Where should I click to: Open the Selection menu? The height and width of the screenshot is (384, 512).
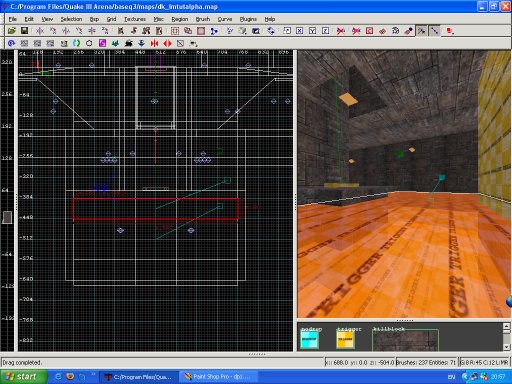pos(71,19)
